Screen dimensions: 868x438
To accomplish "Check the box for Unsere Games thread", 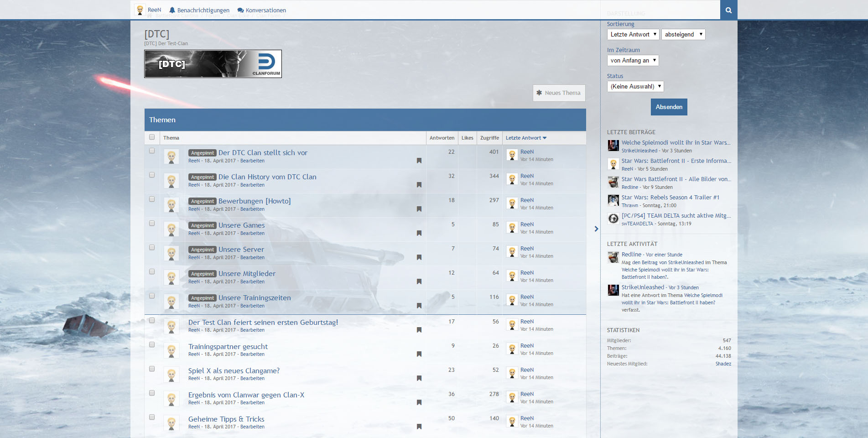I will (152, 223).
